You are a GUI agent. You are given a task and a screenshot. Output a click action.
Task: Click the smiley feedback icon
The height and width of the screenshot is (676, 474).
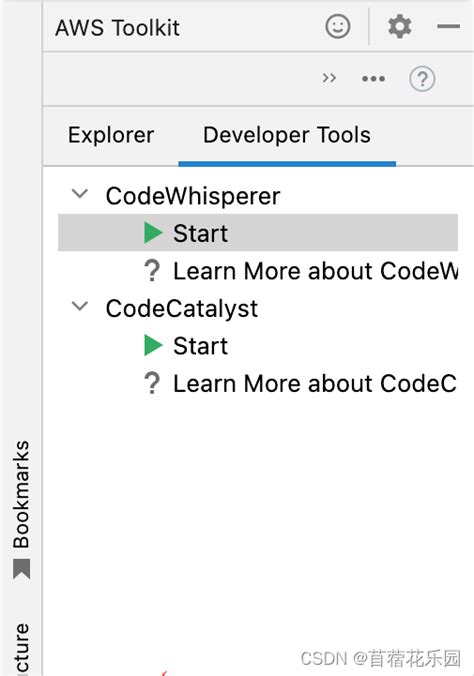tap(338, 26)
